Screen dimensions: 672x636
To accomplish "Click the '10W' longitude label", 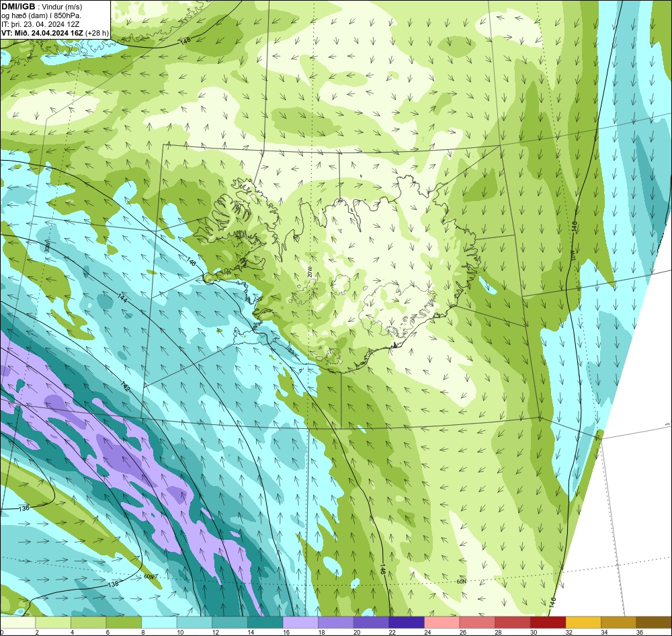I will [x=572, y=254].
